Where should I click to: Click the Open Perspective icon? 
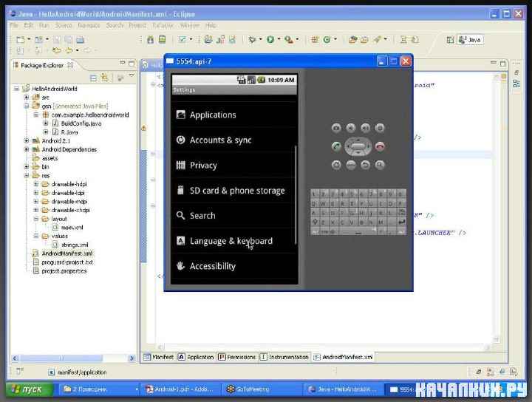pos(450,40)
